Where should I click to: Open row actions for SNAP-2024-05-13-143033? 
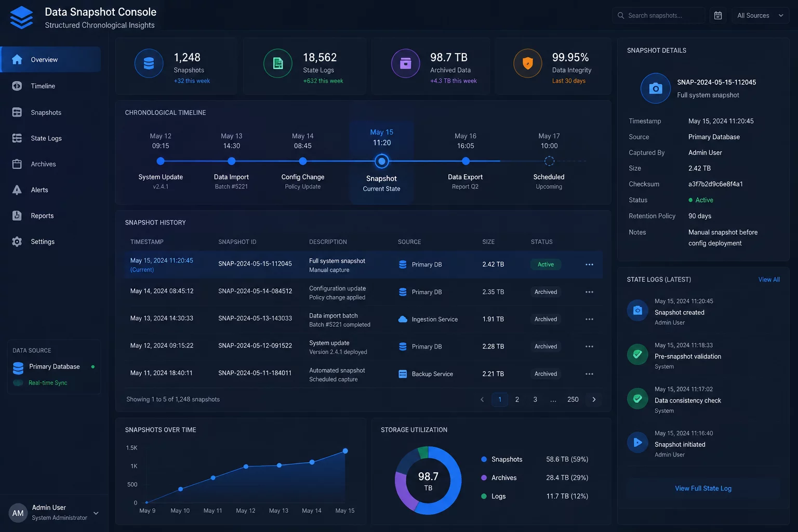point(589,319)
